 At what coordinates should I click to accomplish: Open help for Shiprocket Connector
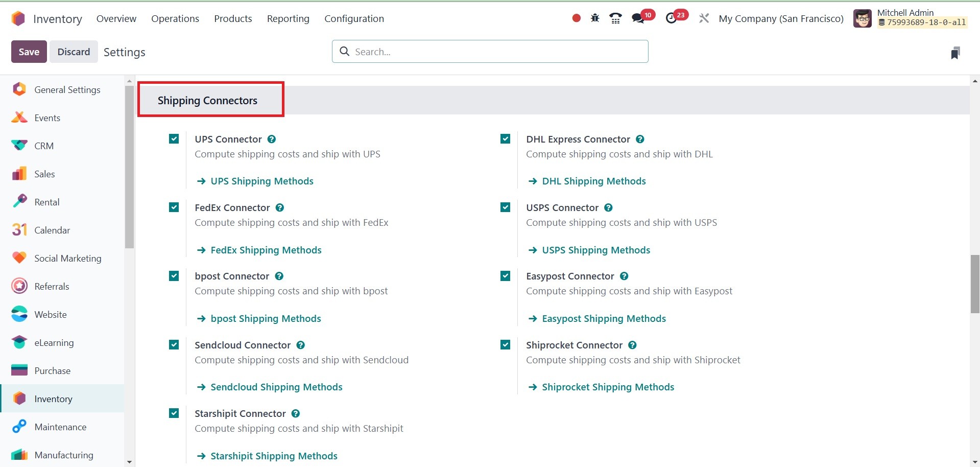(x=632, y=345)
